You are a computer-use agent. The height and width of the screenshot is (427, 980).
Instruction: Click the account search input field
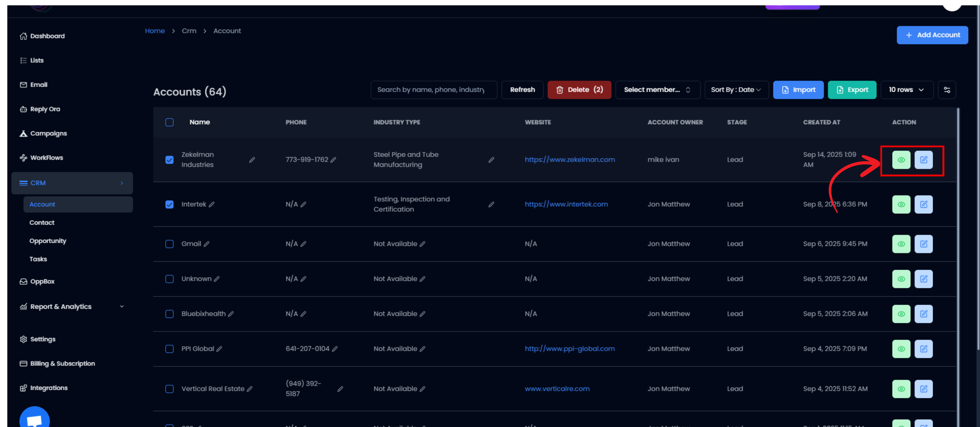point(433,90)
